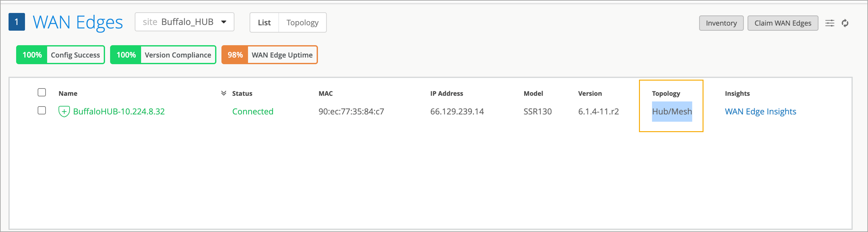Click the WAN Edges count badge

[16, 22]
